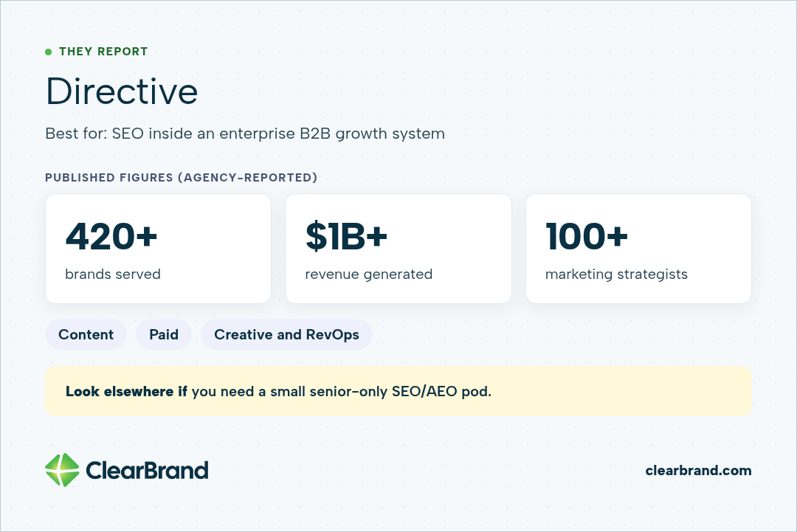Click the Directive heading
The image size is (797, 532).
click(122, 91)
